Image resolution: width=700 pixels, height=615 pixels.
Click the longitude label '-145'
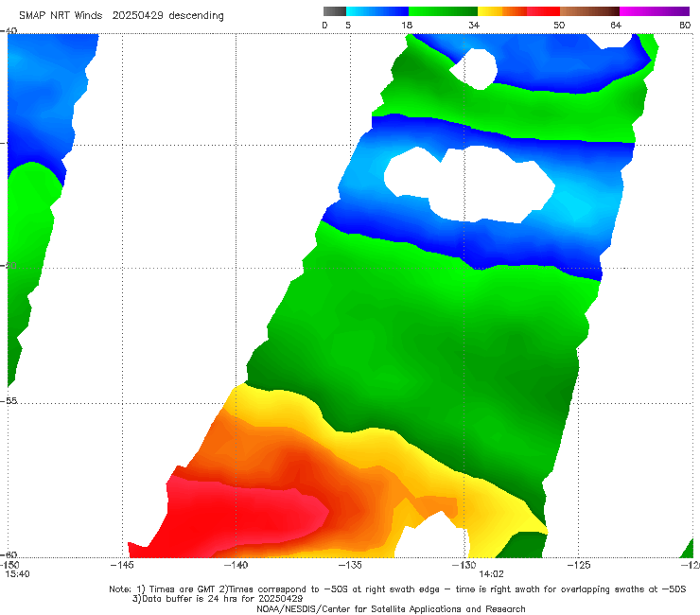[x=122, y=565]
